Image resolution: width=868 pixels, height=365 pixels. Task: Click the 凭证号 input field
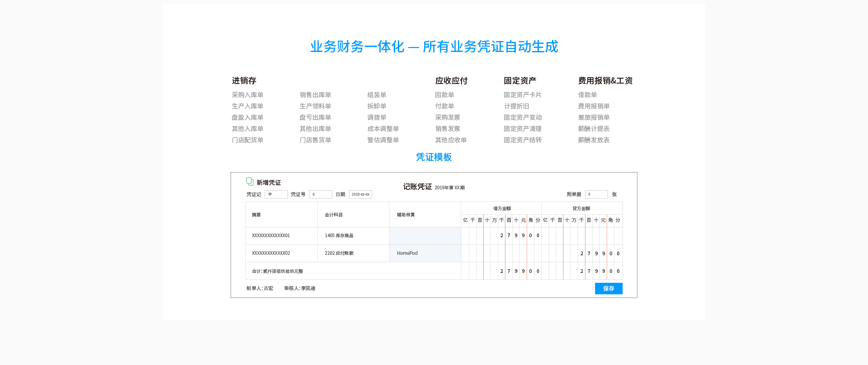click(321, 194)
